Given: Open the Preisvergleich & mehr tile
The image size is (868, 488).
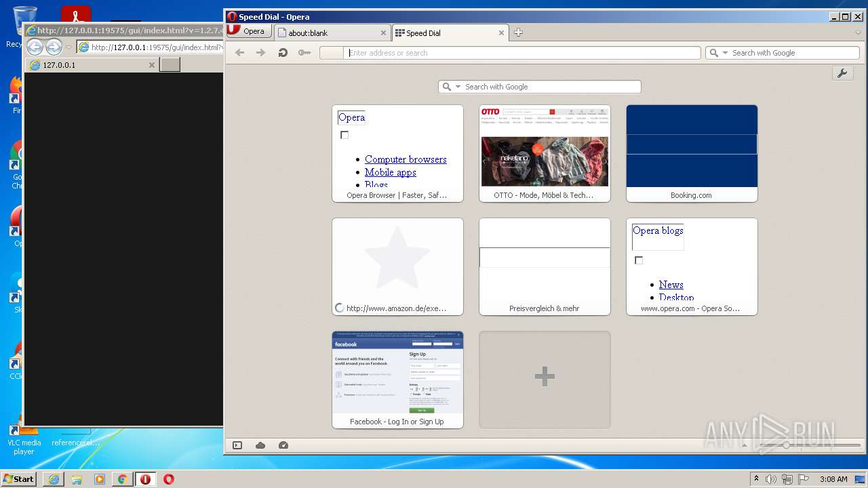Looking at the screenshot, I should click(x=545, y=266).
